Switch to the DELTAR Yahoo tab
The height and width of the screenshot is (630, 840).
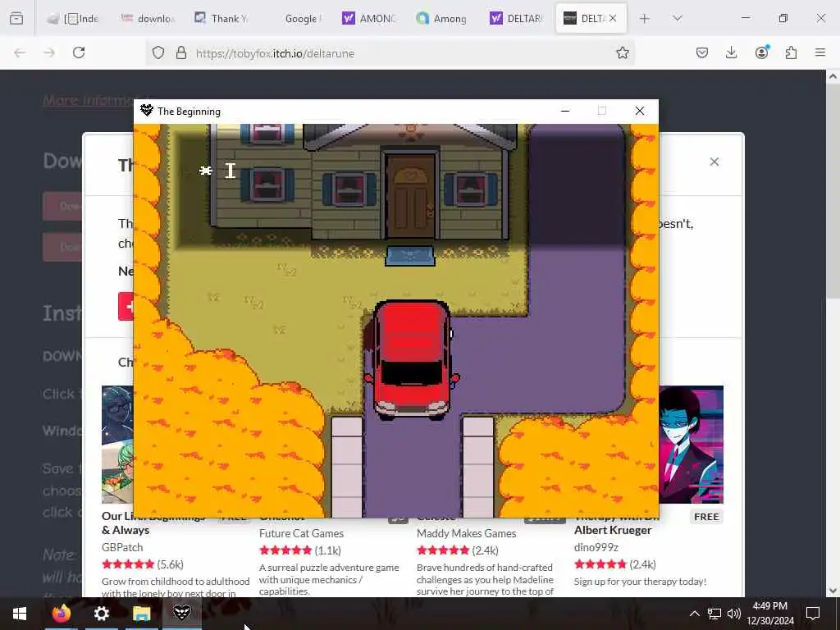point(517,19)
